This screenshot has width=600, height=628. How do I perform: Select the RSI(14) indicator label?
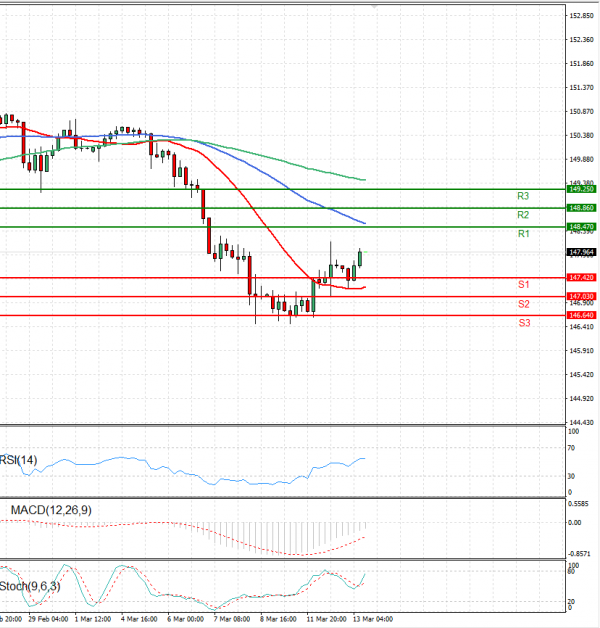pos(18,460)
